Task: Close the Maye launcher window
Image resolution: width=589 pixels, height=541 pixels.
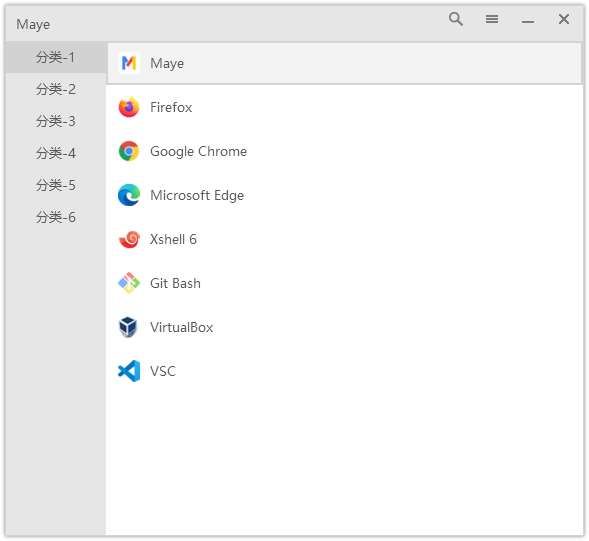Action: [x=564, y=19]
